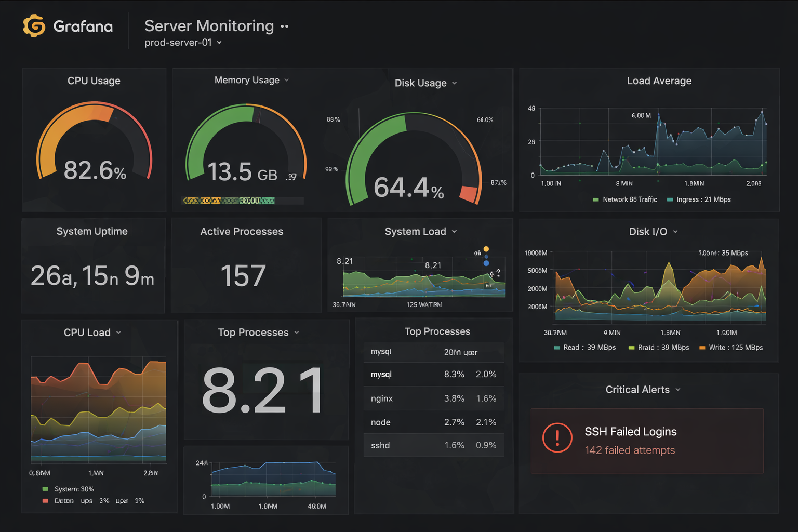This screenshot has height=532, width=798.
Task: Click the Grafana logo icon
Action: pos(33,25)
